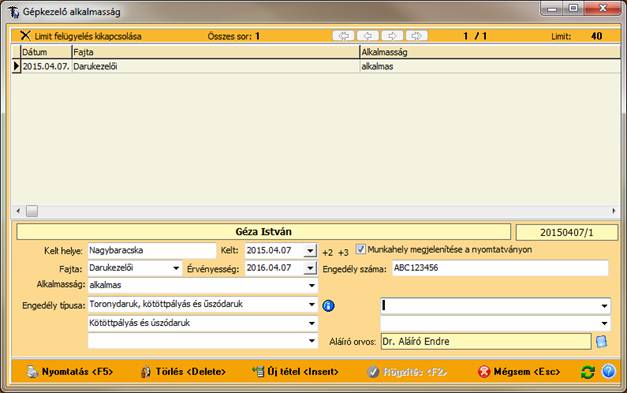
Task: Click the horizontal scrollbar thumb of the table
Action: [32, 211]
